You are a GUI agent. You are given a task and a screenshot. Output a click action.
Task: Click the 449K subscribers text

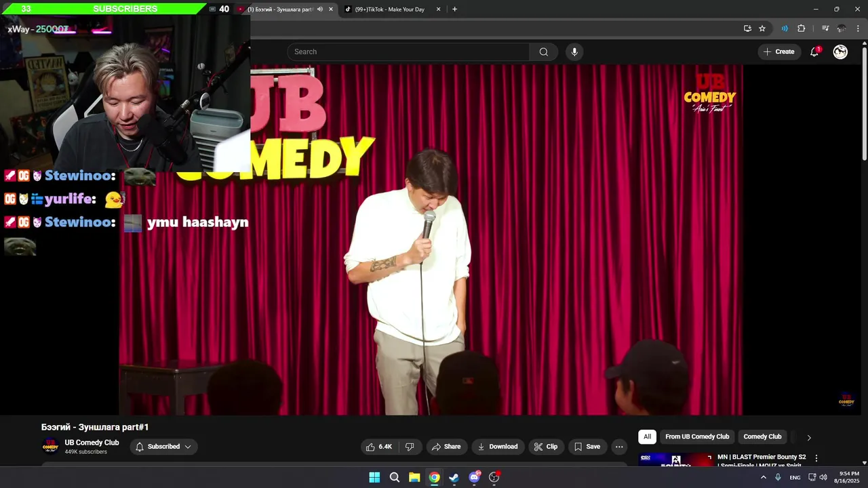[85, 452]
